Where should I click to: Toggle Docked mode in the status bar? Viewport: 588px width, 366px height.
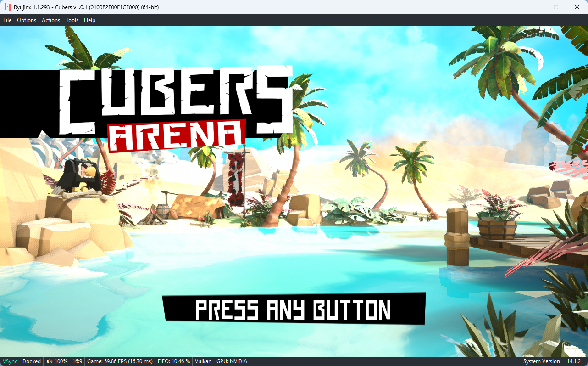click(31, 361)
